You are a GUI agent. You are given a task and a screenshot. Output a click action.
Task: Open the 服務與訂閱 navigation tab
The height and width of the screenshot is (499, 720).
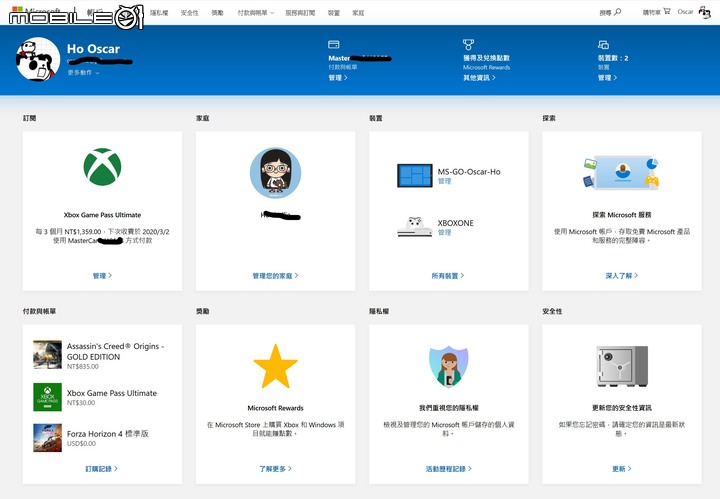coord(300,13)
